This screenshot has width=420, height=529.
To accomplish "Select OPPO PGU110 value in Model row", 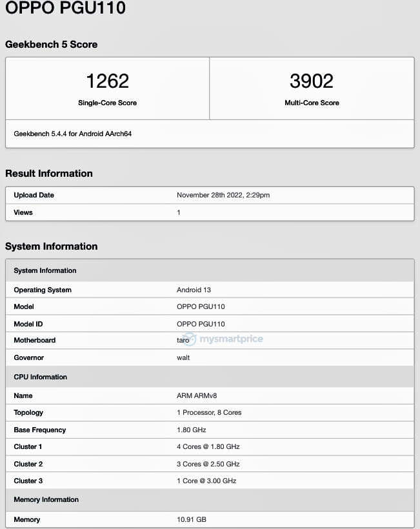I will [x=201, y=306].
